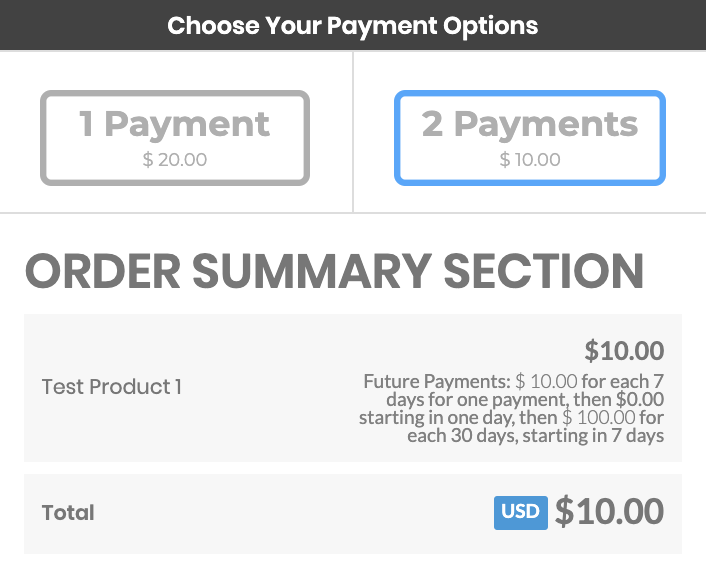Screen dimensions: 706x562
Task: Click the gray $ 10.00 in Future Payments line
Action: (x=546, y=381)
